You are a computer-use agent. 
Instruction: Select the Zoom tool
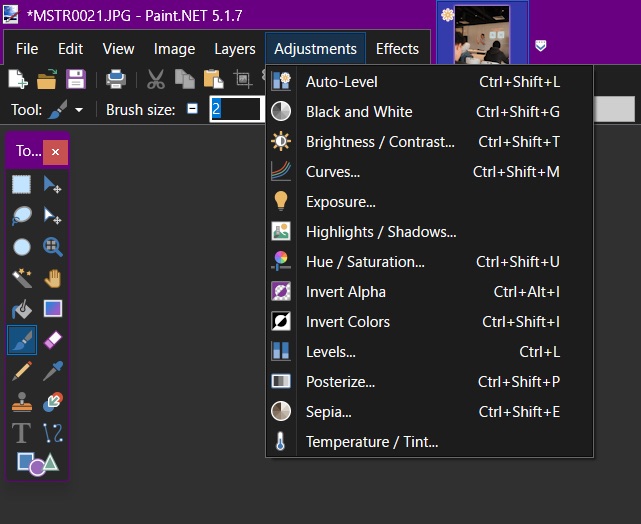[53, 247]
